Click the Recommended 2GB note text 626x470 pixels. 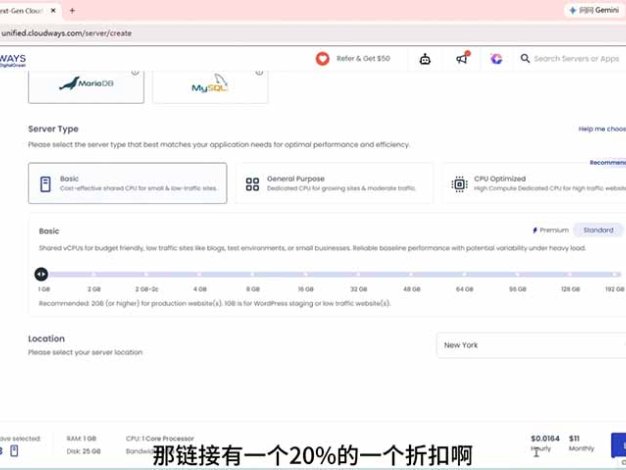215,303
